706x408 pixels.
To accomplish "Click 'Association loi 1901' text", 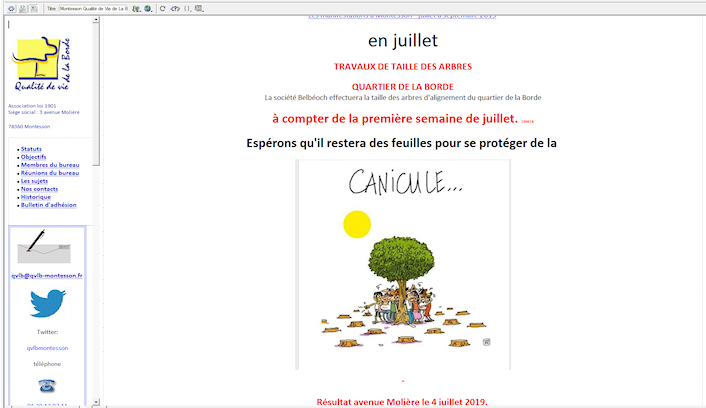I will [32, 106].
